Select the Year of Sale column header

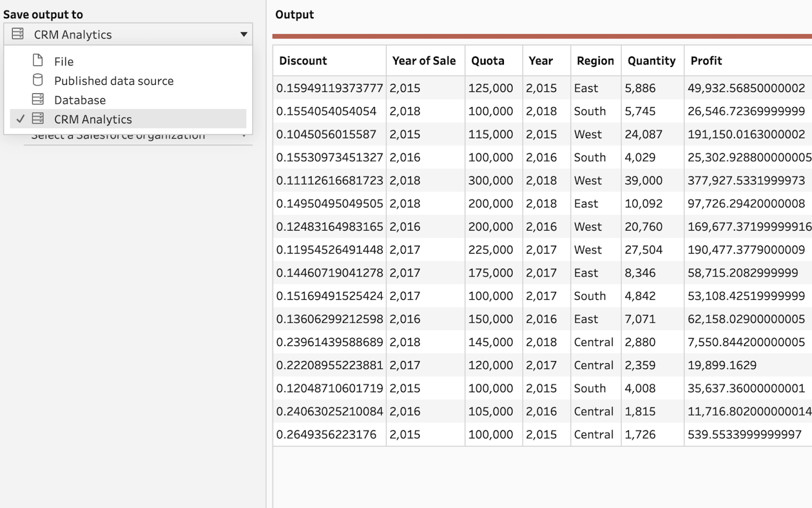pos(424,60)
